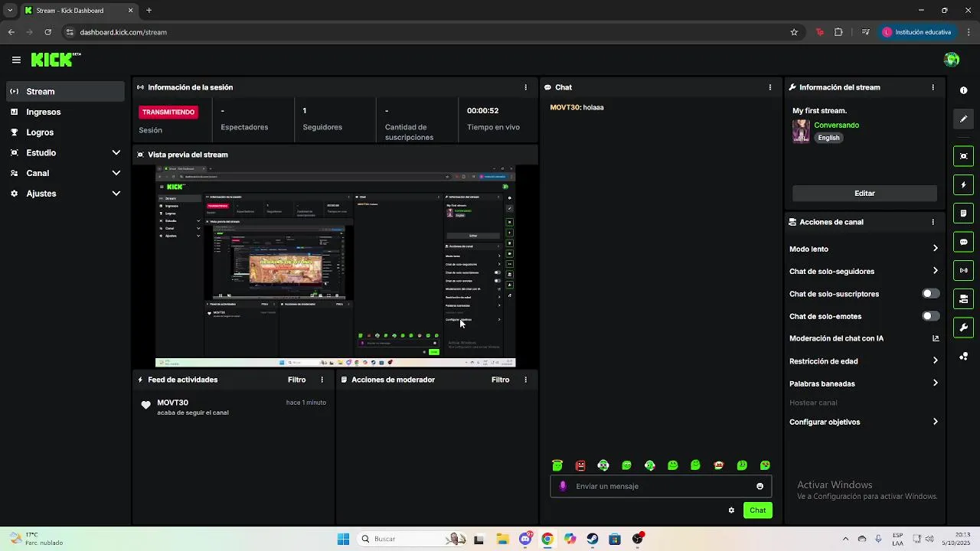Open three-dot menu of Información del stream
The height and width of the screenshot is (551, 980).
933,87
